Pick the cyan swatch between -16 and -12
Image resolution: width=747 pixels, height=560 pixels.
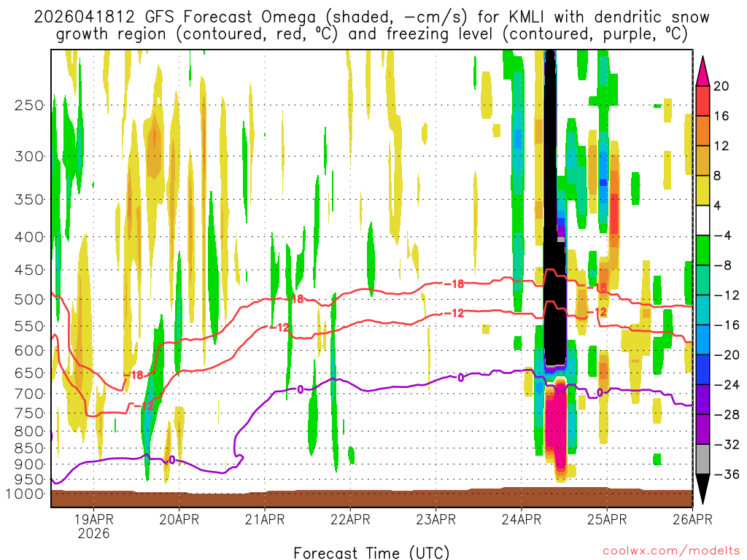[703, 310]
